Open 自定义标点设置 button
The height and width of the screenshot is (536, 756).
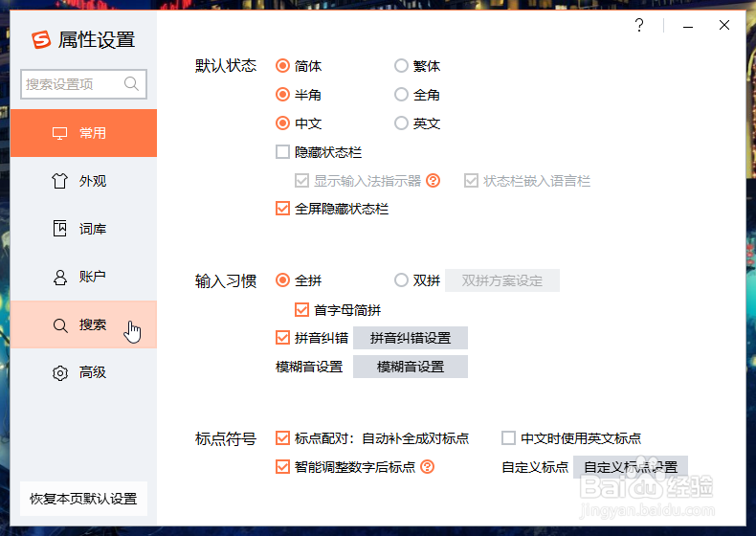(631, 467)
